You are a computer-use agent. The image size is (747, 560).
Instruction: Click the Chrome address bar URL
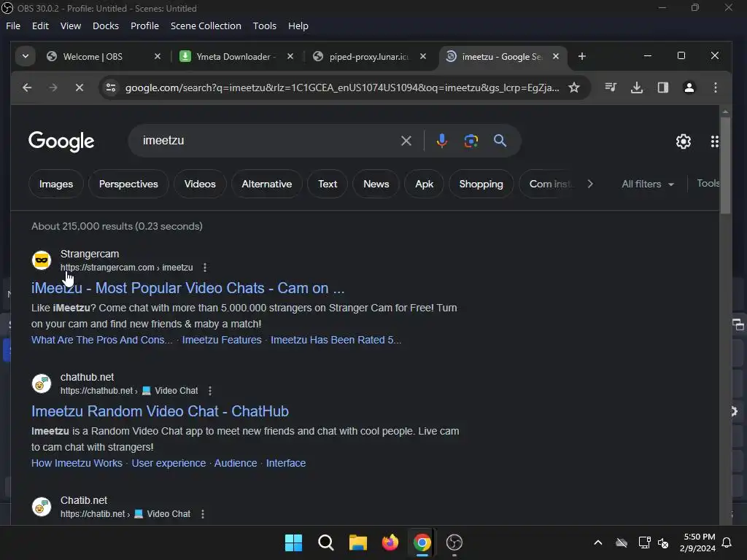pos(342,87)
